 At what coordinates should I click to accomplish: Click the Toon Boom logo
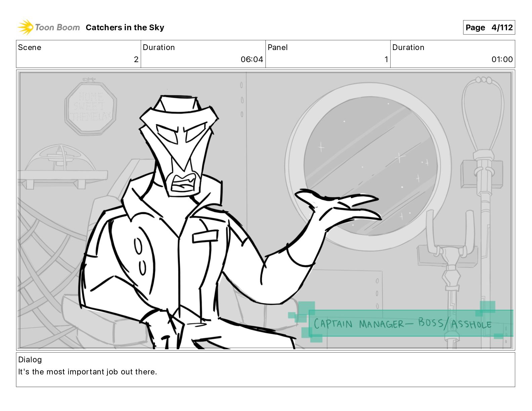tap(49, 27)
